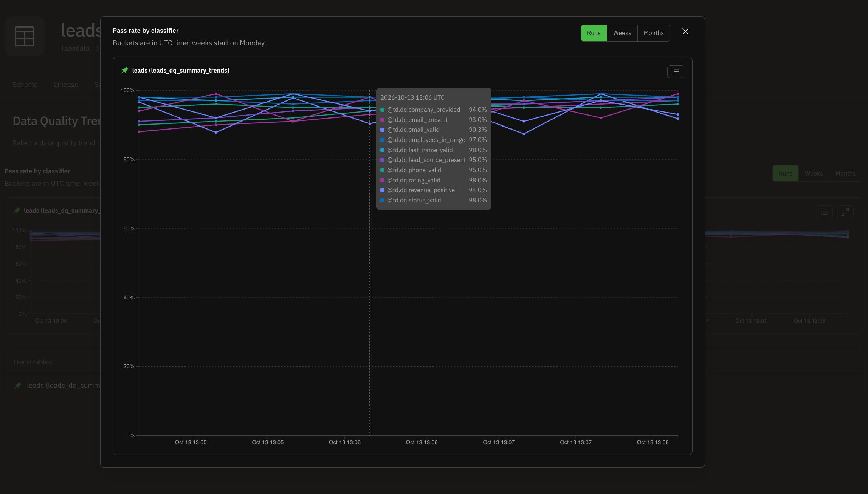Click the Trend tables heading in background
Viewport: 868px width, 494px height.
[x=33, y=362]
